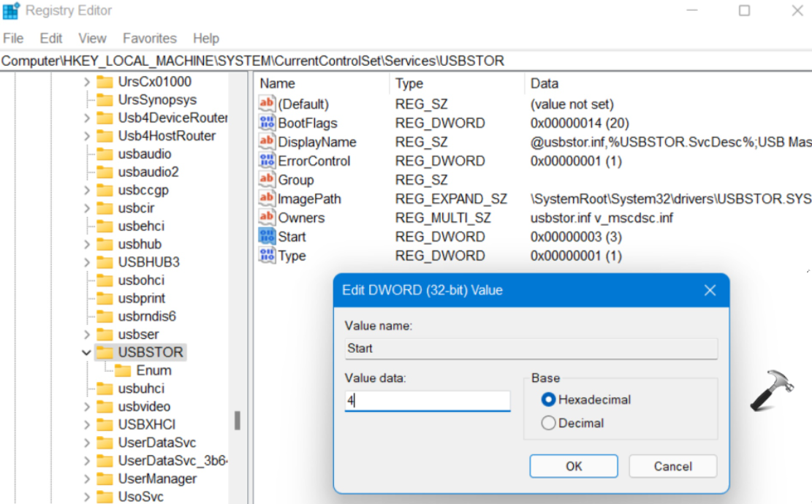Expand the UserManager tree node
Screen dimensions: 812x504
point(87,479)
